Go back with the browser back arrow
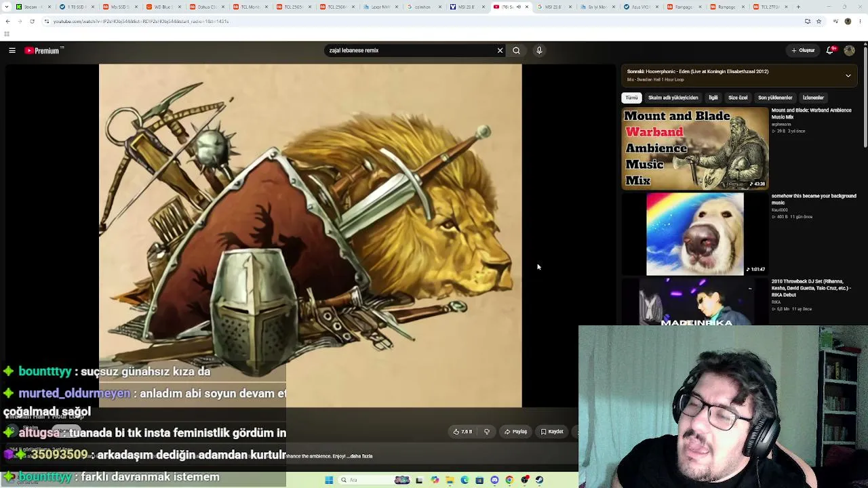Viewport: 868px width, 488px height. click(7, 21)
